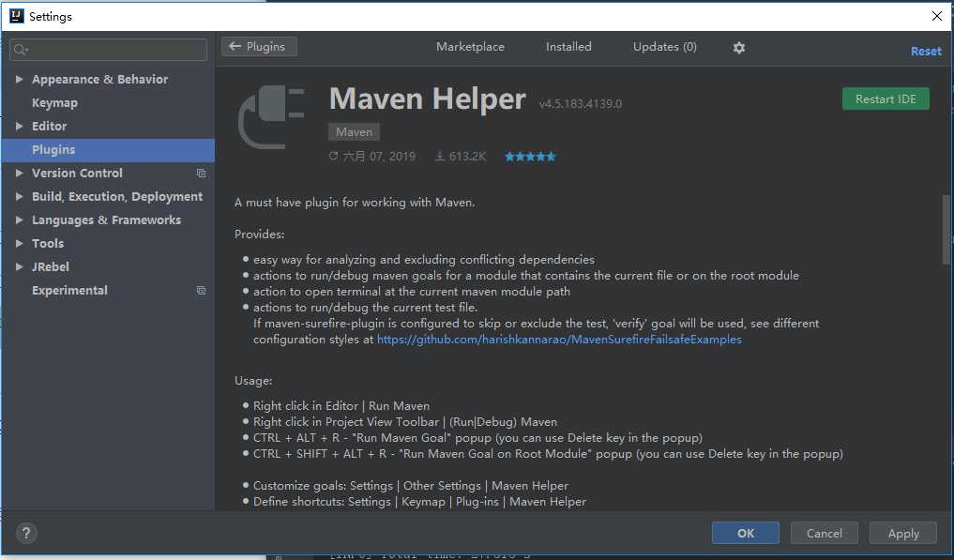The image size is (954, 560).
Task: Click the 'Customize goals' bullet line
Action: point(411,486)
